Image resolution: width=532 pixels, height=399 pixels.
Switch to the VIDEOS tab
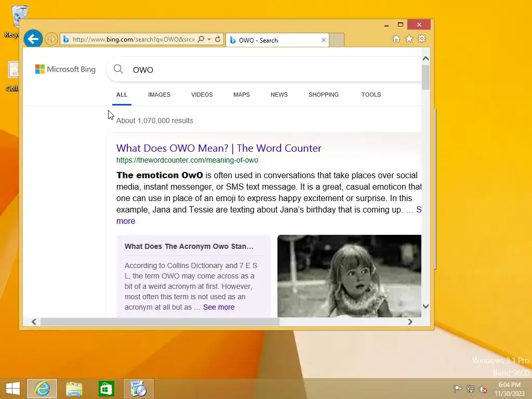202,95
